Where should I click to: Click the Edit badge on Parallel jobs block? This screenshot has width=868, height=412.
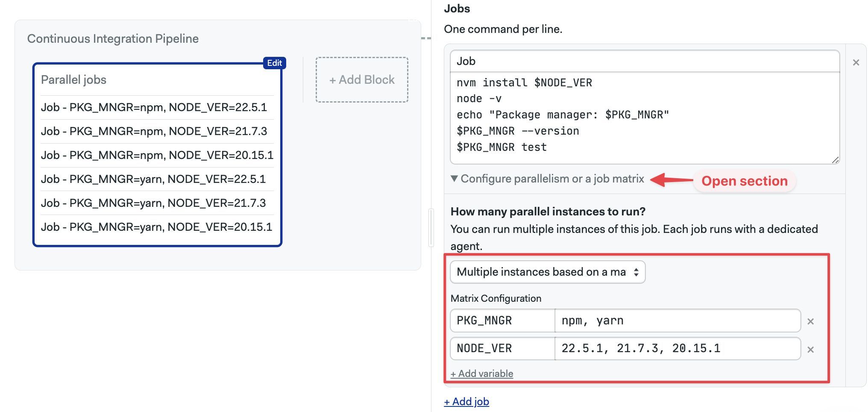(274, 63)
